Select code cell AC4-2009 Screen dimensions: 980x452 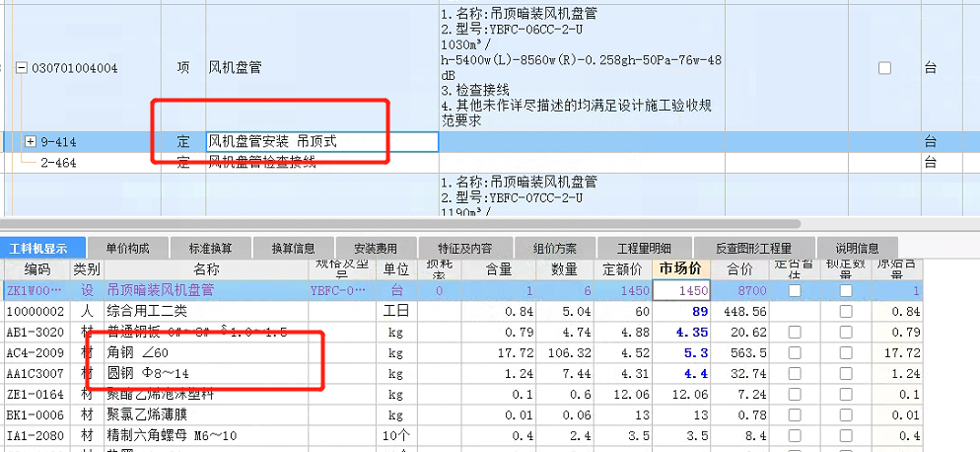[35, 353]
